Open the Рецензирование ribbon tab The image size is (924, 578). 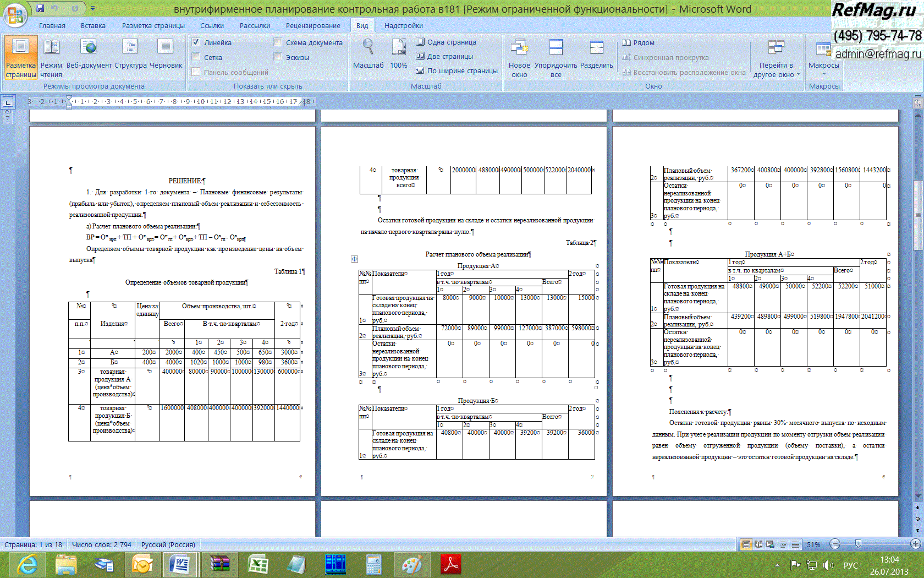[x=312, y=25]
